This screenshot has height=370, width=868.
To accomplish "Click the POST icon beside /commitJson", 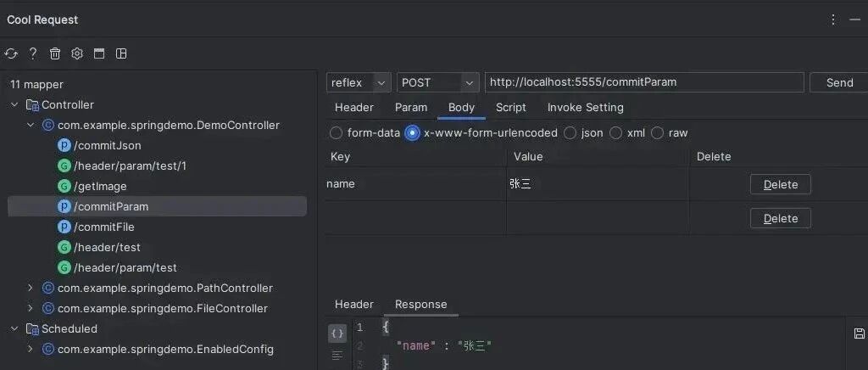I will click(64, 146).
